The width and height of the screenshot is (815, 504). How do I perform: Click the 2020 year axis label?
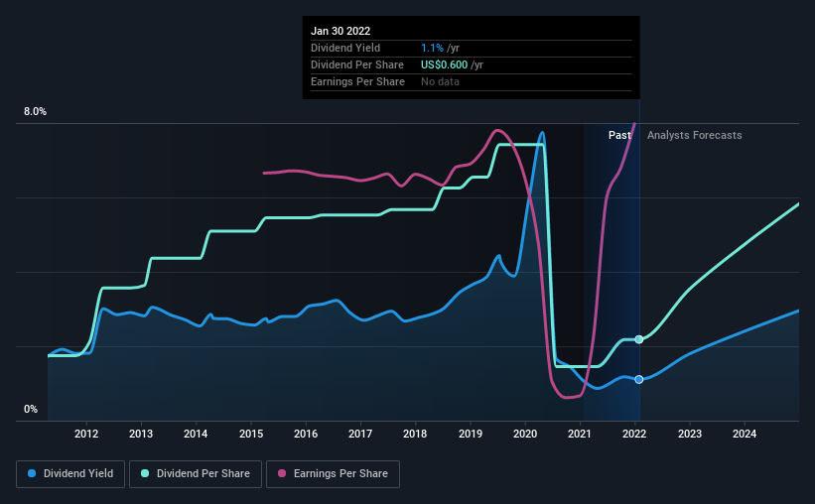coord(525,434)
